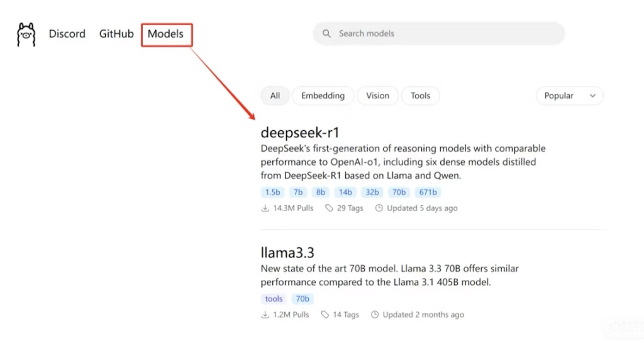
Task: Click the chevron arrow in Popular dropdown
Action: [592, 96]
